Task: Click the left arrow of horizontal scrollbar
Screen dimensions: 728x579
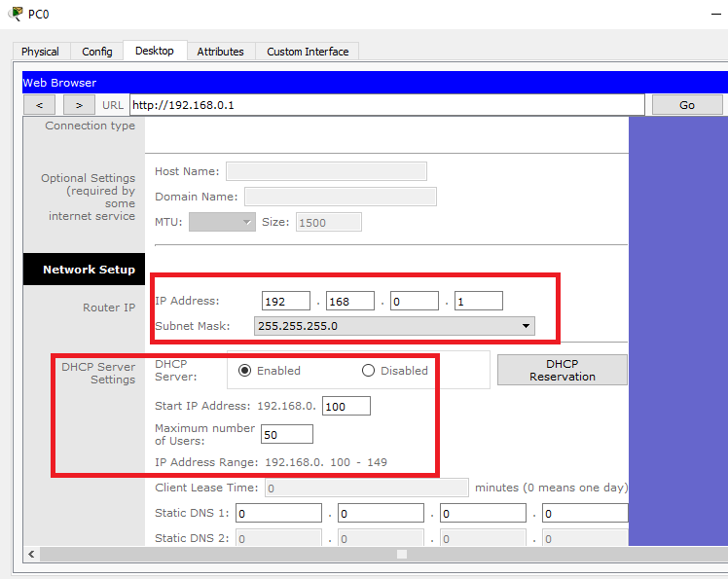Action: [x=31, y=554]
